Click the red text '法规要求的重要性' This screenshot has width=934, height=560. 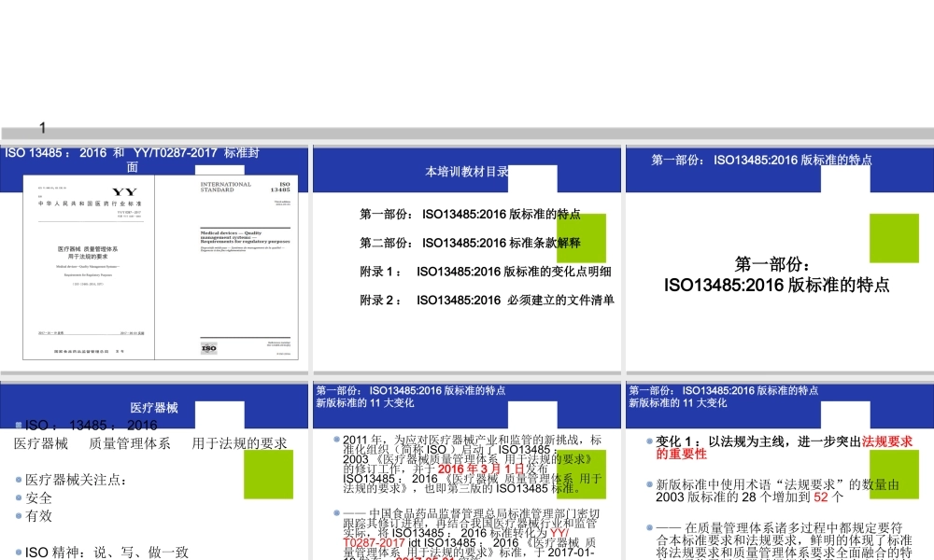pyautogui.click(x=784, y=447)
